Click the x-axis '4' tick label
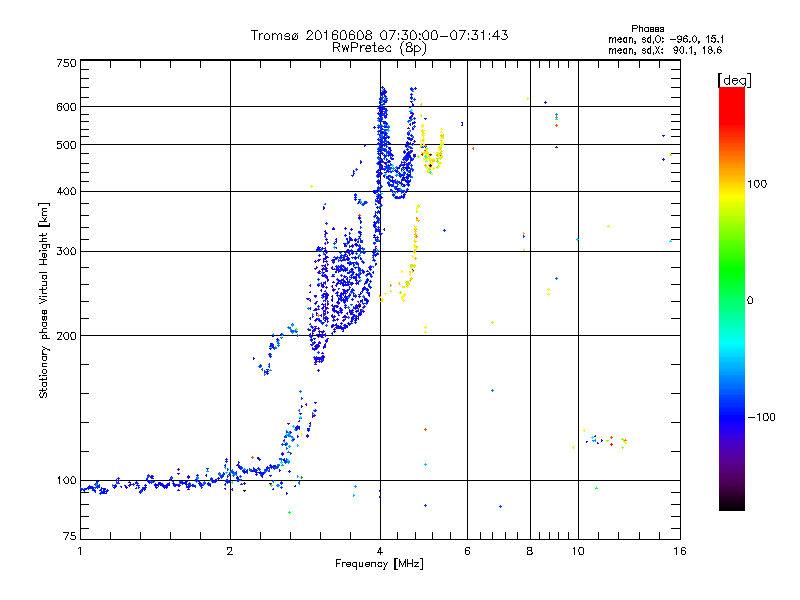The height and width of the screenshot is (600, 800). (380, 551)
